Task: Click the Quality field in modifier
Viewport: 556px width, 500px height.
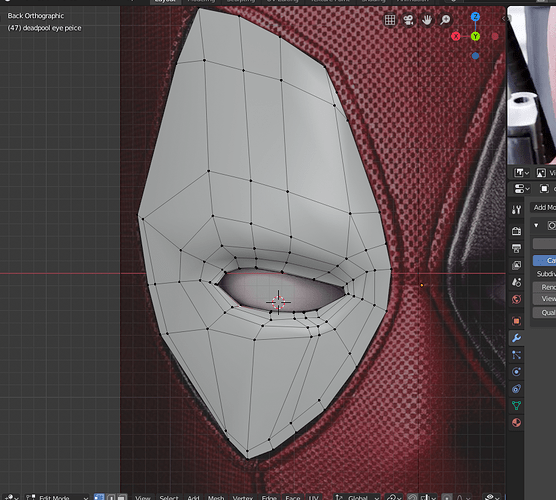Action: (544, 312)
